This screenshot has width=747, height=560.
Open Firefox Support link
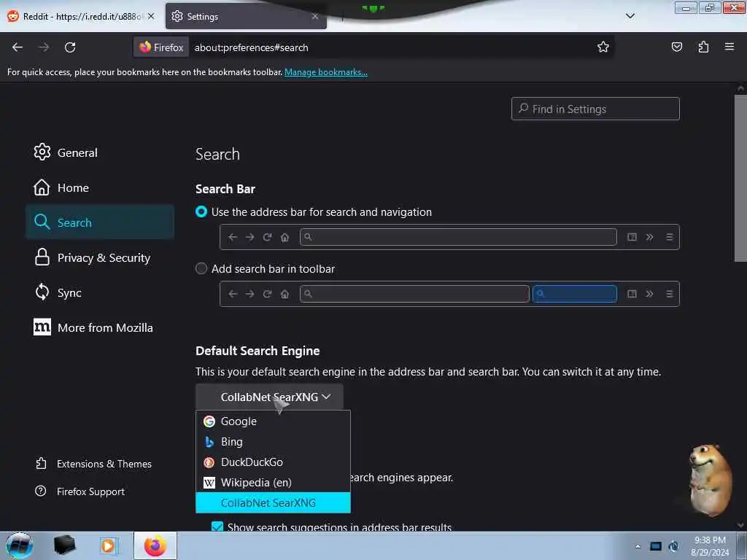(80, 491)
